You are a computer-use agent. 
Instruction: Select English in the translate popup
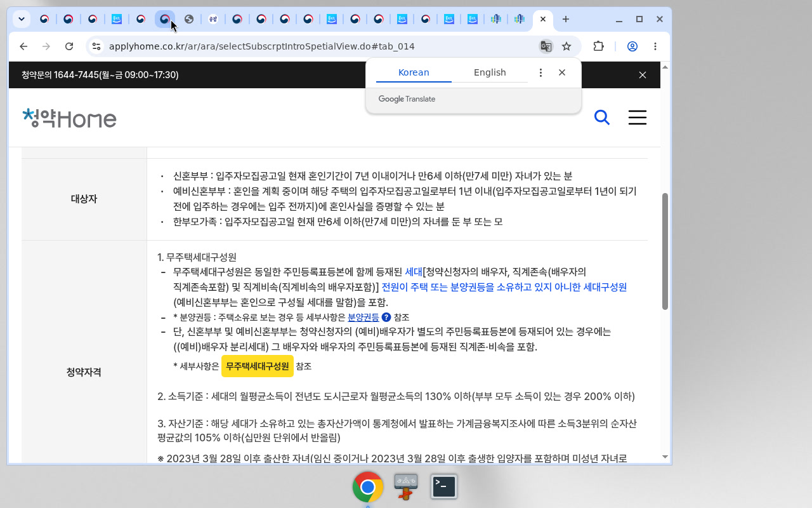490,72
